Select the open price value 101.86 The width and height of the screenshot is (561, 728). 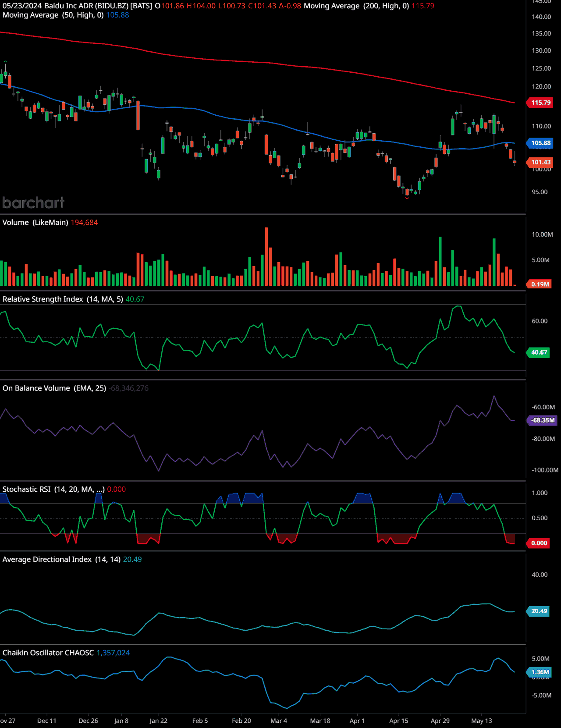[173, 6]
